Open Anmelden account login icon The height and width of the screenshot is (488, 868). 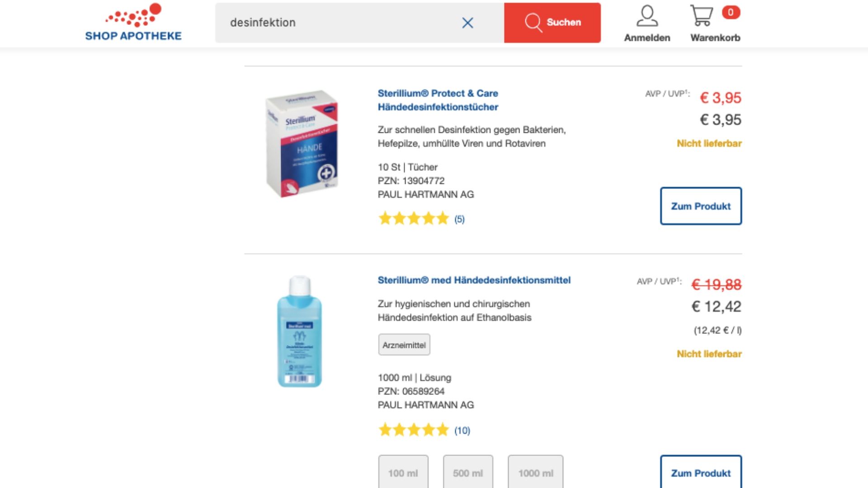[x=647, y=23]
